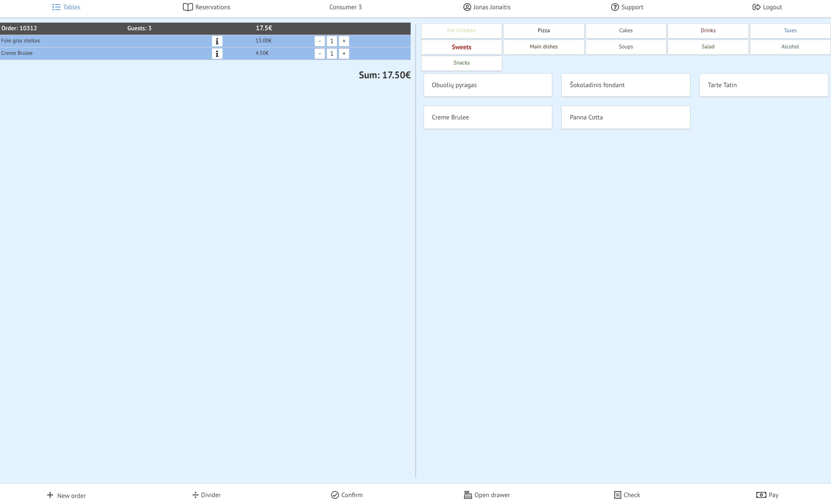This screenshot has height=504, width=831.
Task: Open the Tables list view
Action: pos(66,7)
